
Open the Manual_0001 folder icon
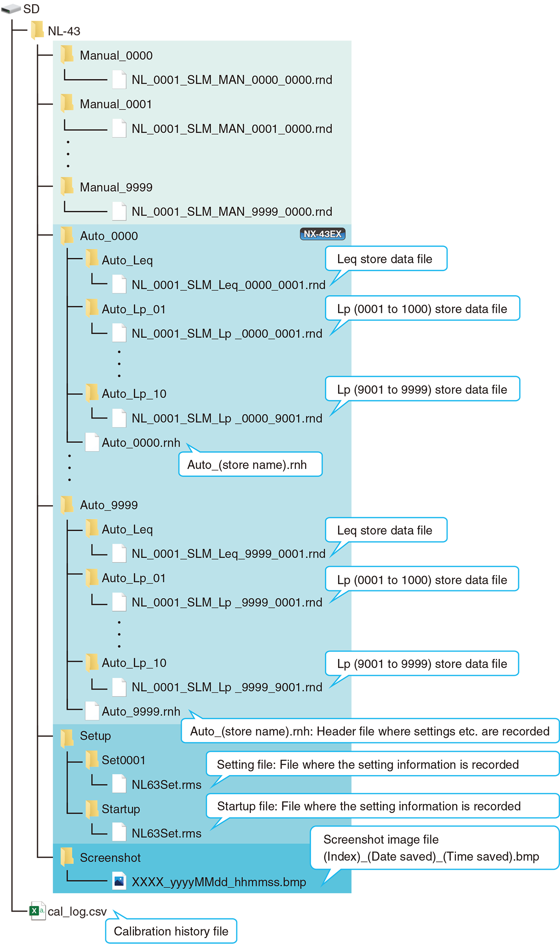pyautogui.click(x=67, y=103)
